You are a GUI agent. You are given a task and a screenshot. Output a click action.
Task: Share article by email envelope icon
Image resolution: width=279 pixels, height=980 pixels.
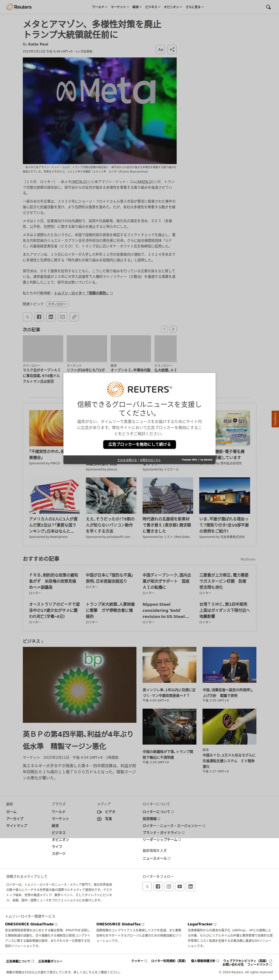tap(63, 317)
